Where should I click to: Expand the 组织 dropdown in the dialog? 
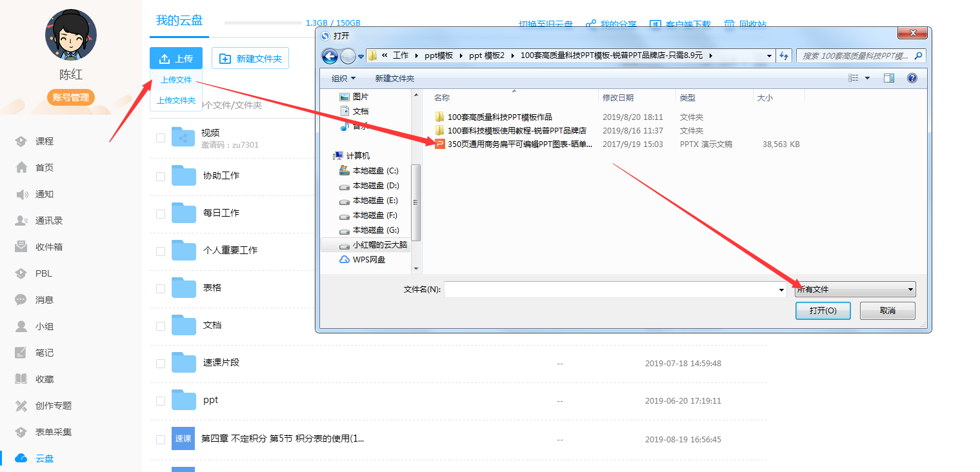pos(344,77)
